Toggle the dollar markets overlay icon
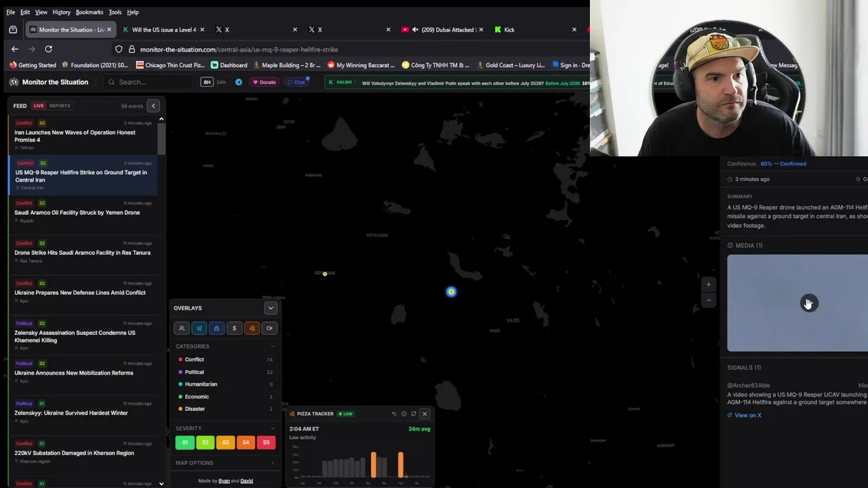This screenshot has height=488, width=868. [235, 328]
